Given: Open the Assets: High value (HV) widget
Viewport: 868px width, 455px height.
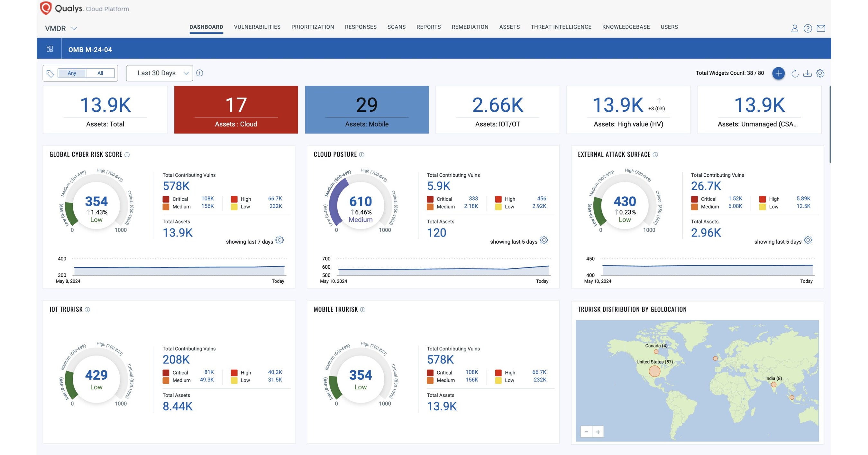Looking at the screenshot, I should 628,110.
